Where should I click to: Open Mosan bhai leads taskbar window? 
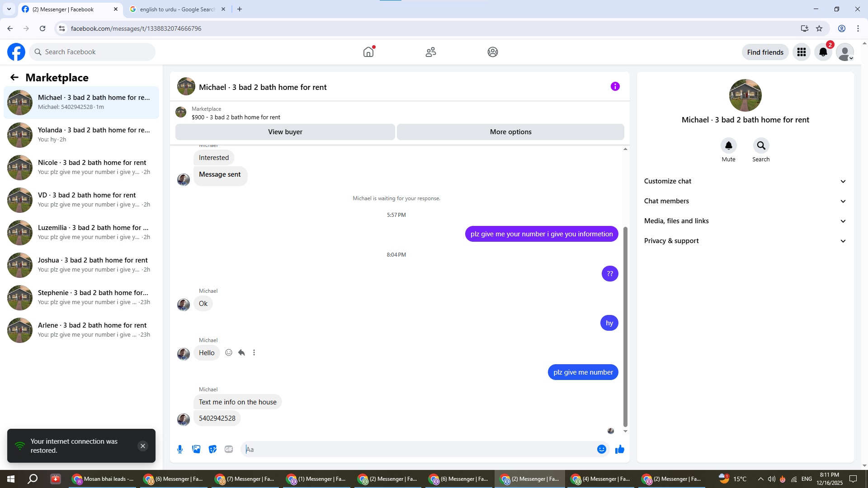[104, 479]
